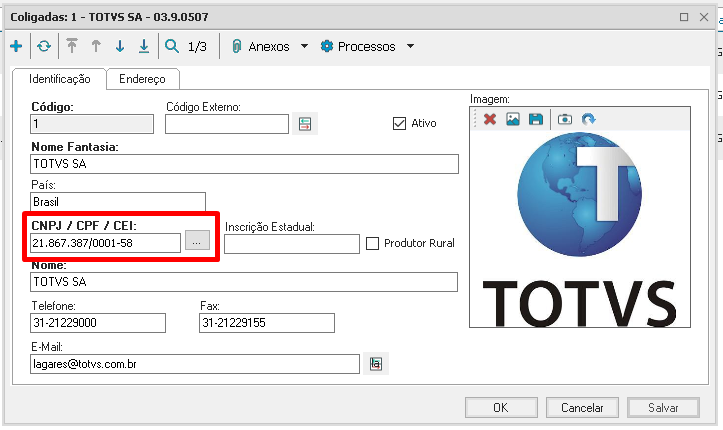Click CNPJ / CPF / CEI field

point(106,243)
